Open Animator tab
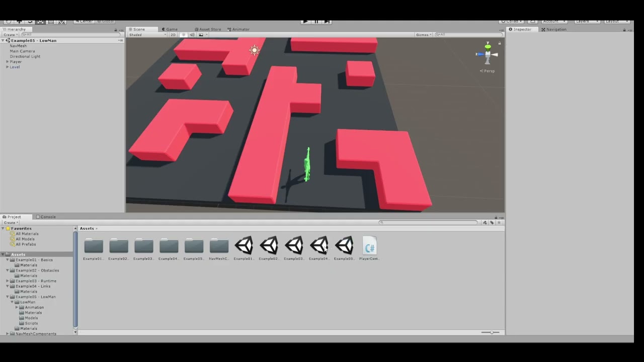 (238, 29)
